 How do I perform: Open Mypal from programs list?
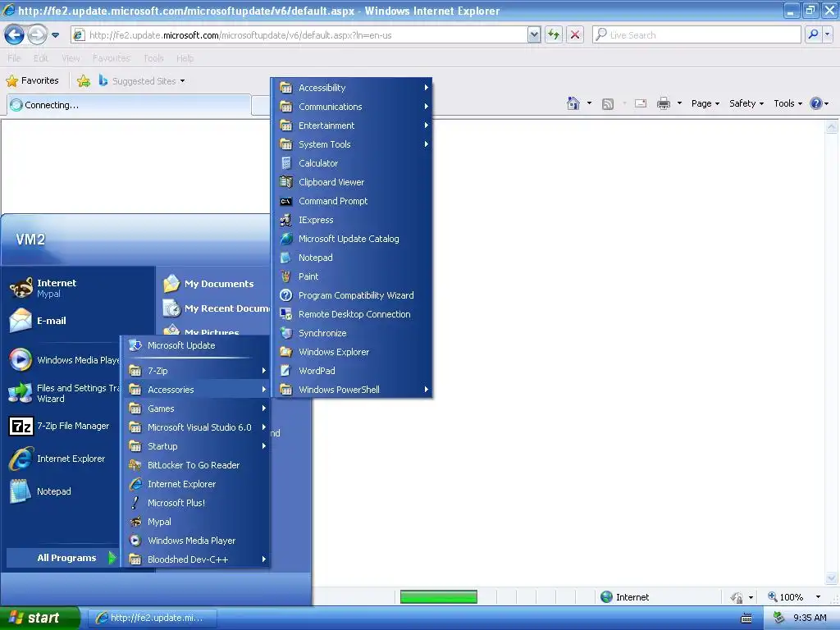[195, 522]
